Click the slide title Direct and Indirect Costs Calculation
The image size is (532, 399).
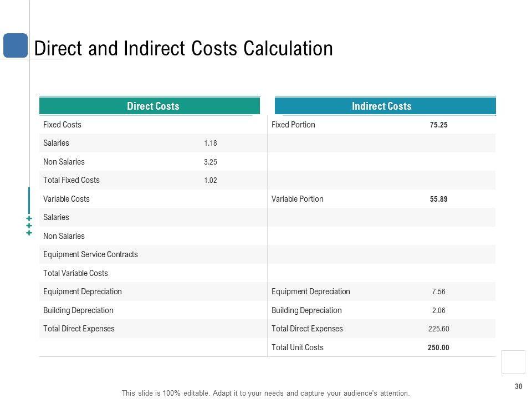[183, 49]
